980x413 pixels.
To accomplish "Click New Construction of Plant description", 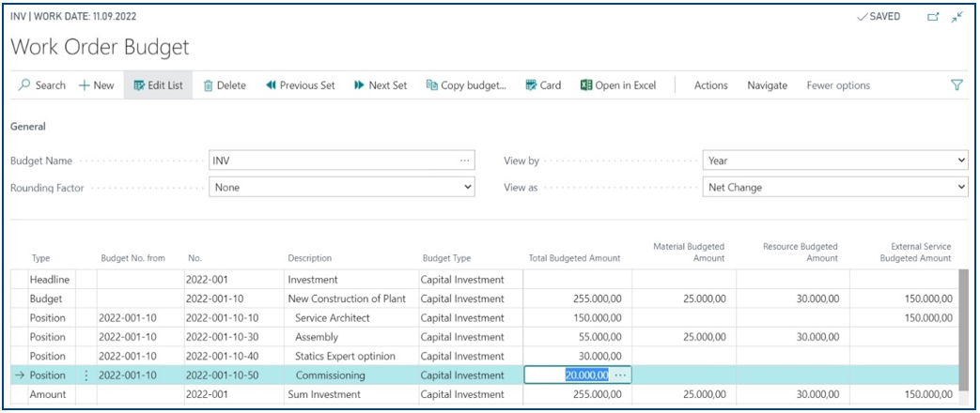I will coord(351,298).
